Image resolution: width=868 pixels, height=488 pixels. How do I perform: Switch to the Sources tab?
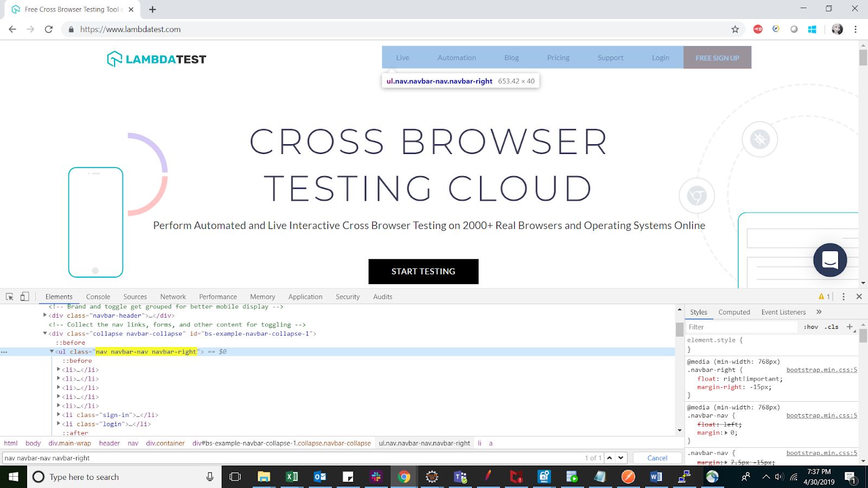click(135, 297)
